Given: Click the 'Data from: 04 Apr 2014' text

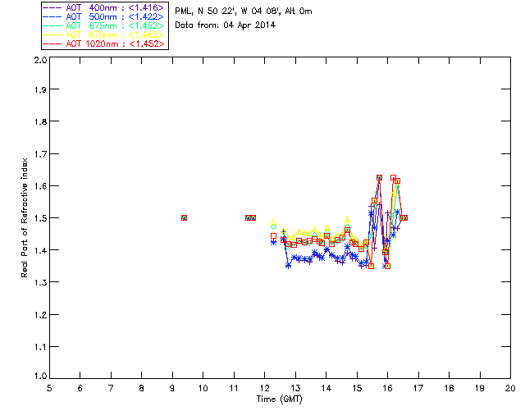Looking at the screenshot, I should coord(226,25).
